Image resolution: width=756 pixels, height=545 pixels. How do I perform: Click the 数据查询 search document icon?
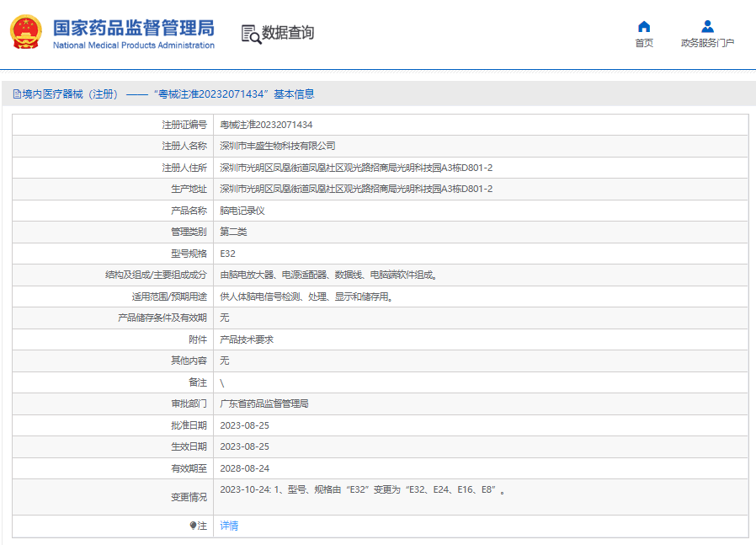click(x=251, y=35)
